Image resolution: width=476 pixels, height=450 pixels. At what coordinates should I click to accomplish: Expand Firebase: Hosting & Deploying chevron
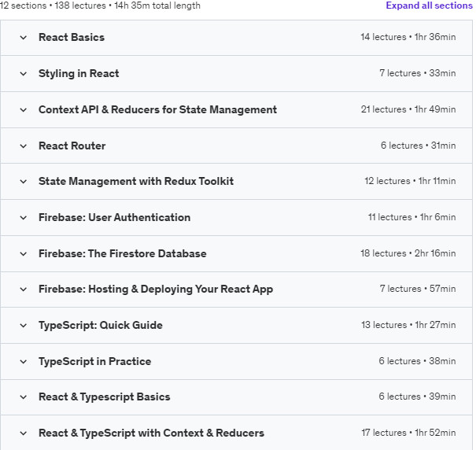[24, 290]
